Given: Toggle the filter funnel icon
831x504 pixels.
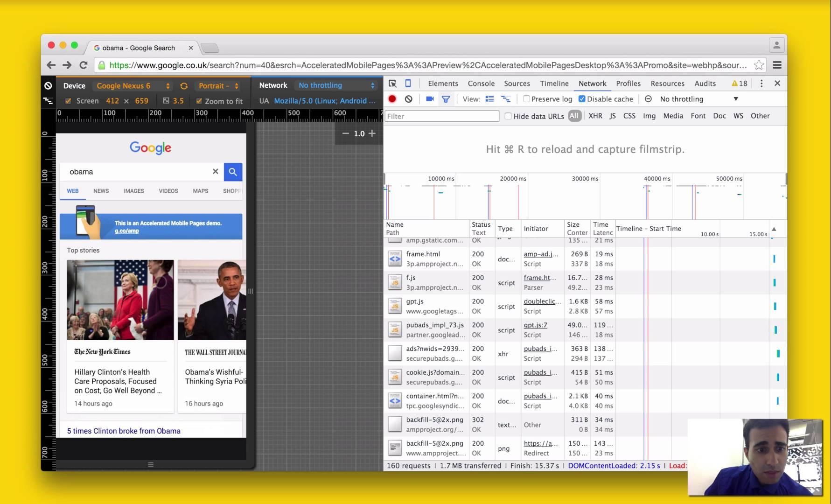Looking at the screenshot, I should coord(446,99).
